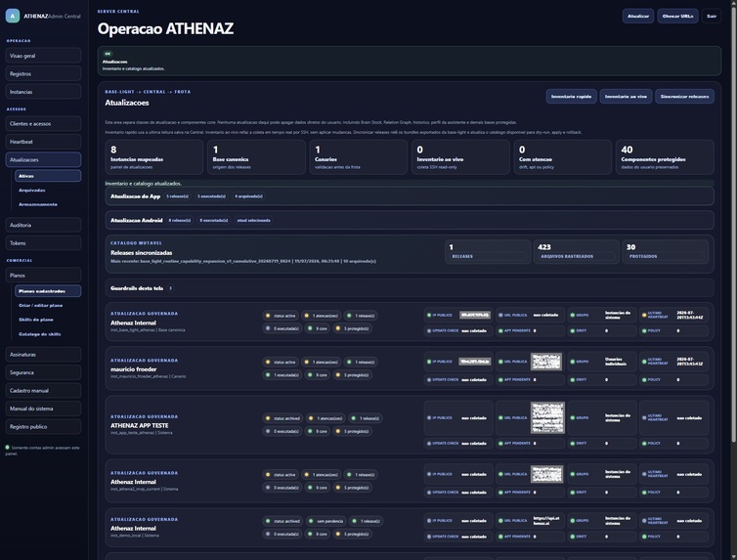737x560 pixels.
Task: Run Inventario rapido
Action: click(571, 97)
